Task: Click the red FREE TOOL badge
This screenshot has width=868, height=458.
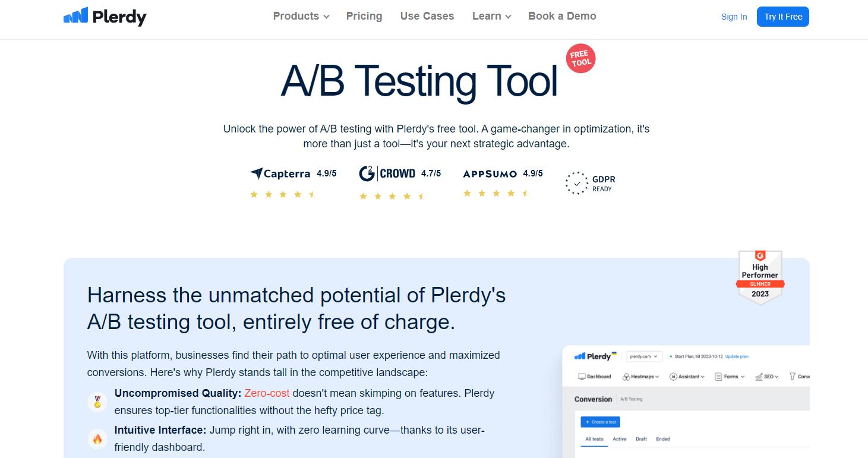Action: (x=580, y=59)
